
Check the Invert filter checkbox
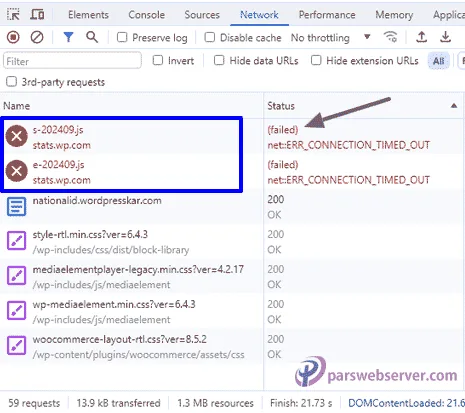158,60
